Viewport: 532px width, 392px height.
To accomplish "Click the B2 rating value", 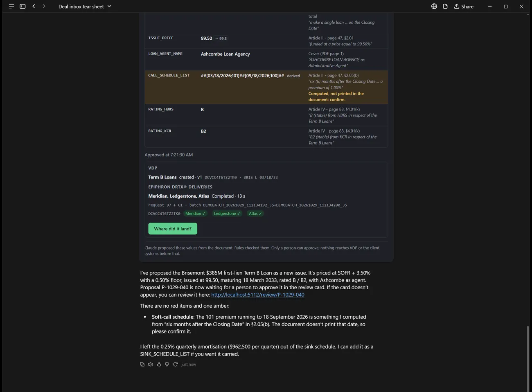I will click(x=203, y=131).
